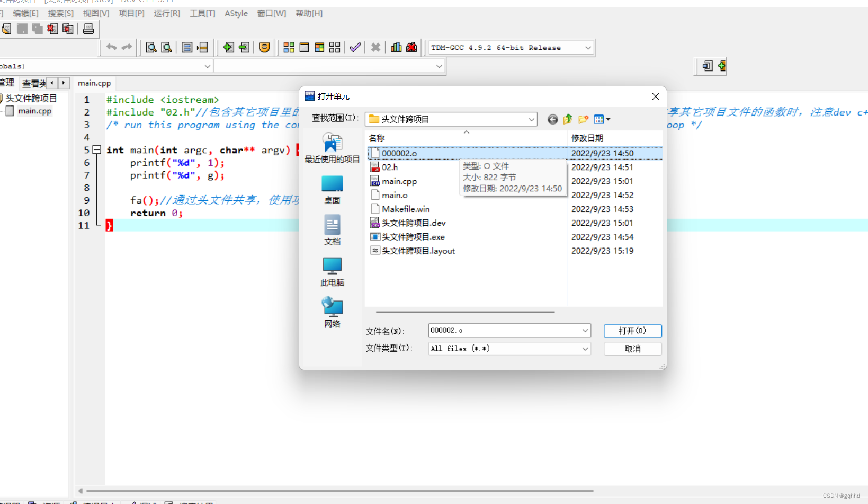This screenshot has width=868, height=504.
Task: Collapse the main function fold marker
Action: click(x=97, y=150)
